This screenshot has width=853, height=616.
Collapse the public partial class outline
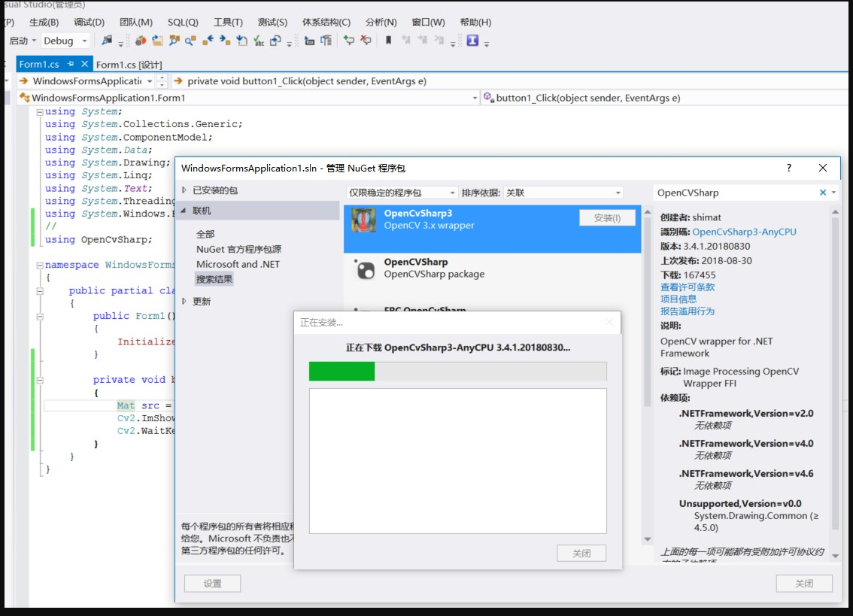coord(40,291)
